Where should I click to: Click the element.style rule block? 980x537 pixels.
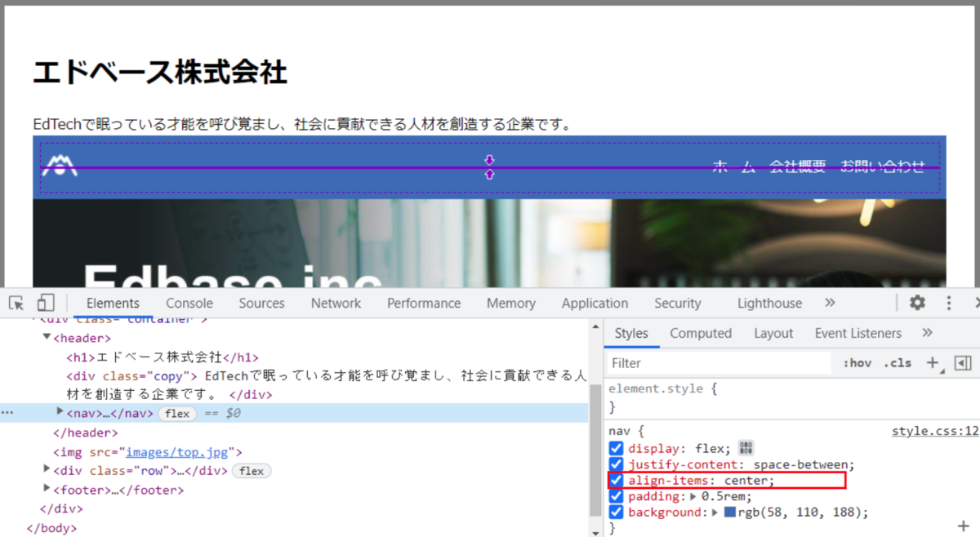(791, 397)
